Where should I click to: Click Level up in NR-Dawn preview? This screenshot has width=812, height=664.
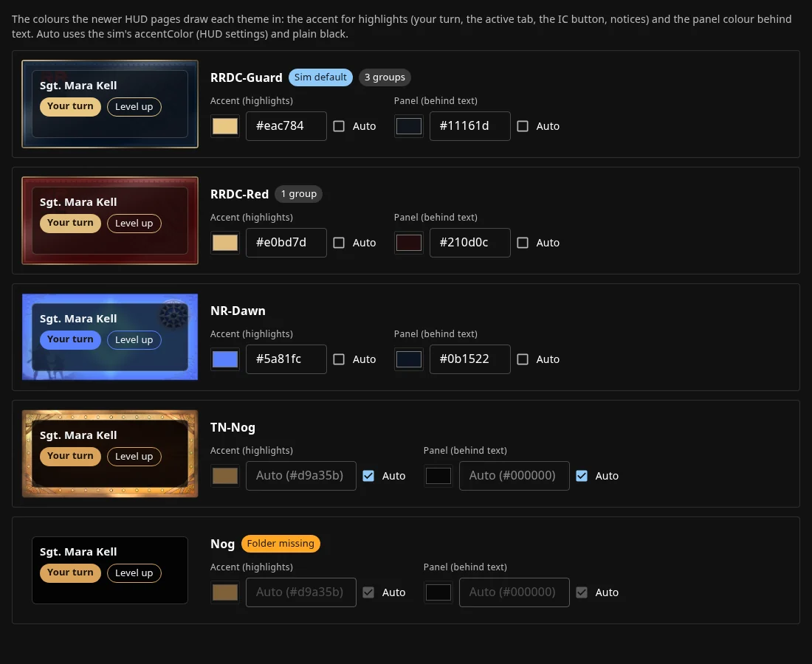tap(134, 339)
